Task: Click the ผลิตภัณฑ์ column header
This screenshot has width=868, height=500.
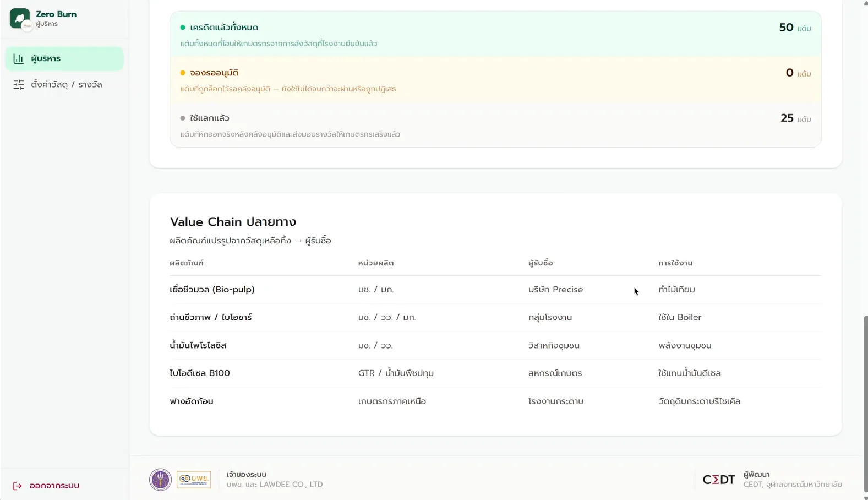Action: pos(187,263)
